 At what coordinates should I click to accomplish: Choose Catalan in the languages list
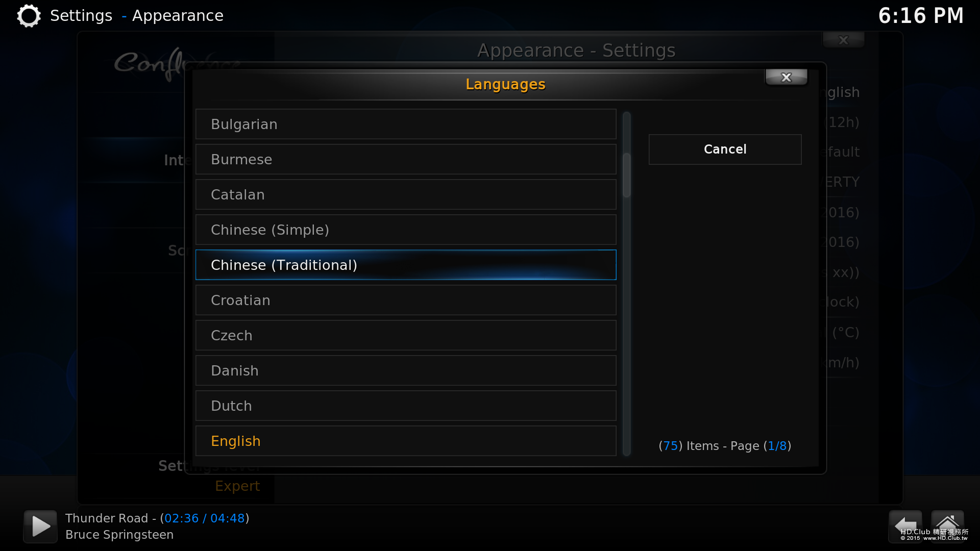[406, 194]
